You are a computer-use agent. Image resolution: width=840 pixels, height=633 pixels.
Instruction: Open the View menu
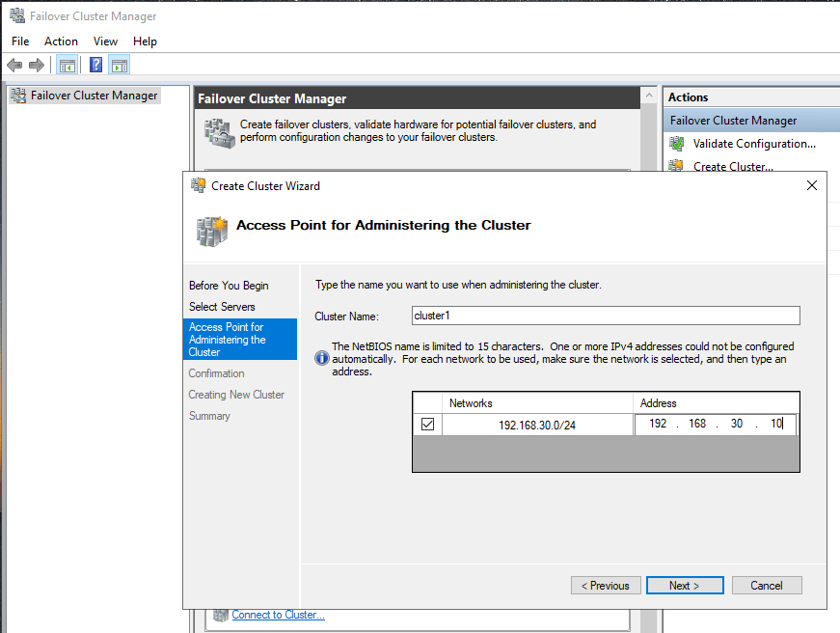105,41
